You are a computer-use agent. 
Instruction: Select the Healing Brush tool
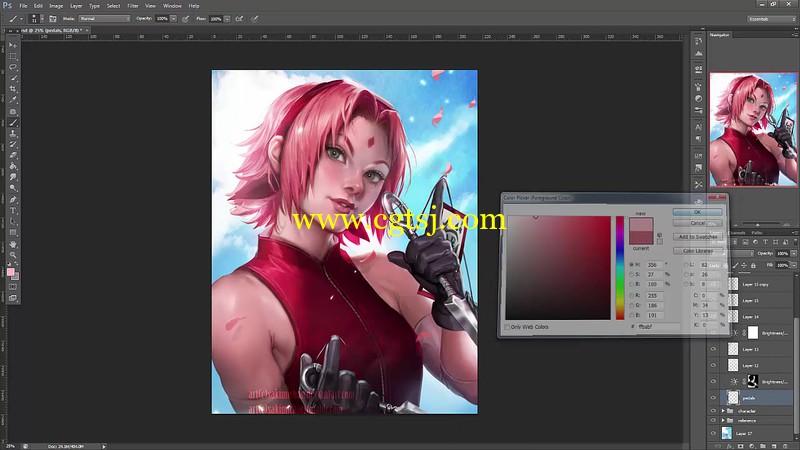tap(13, 111)
